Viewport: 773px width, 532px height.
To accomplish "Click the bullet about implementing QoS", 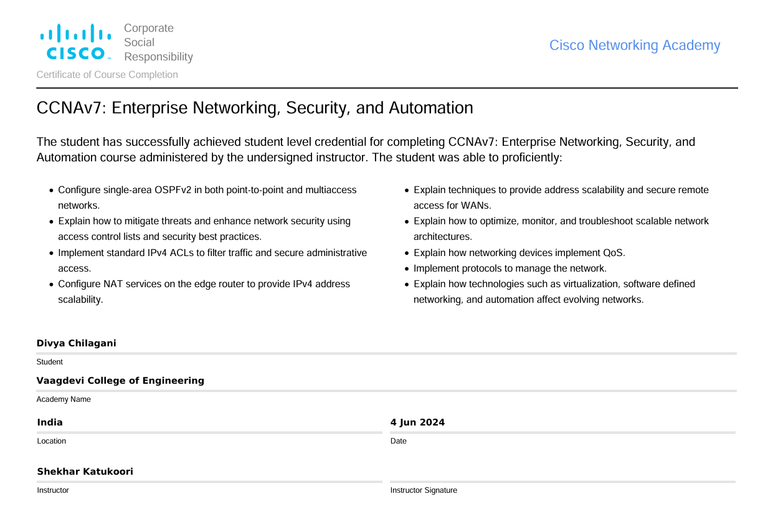I will [519, 253].
